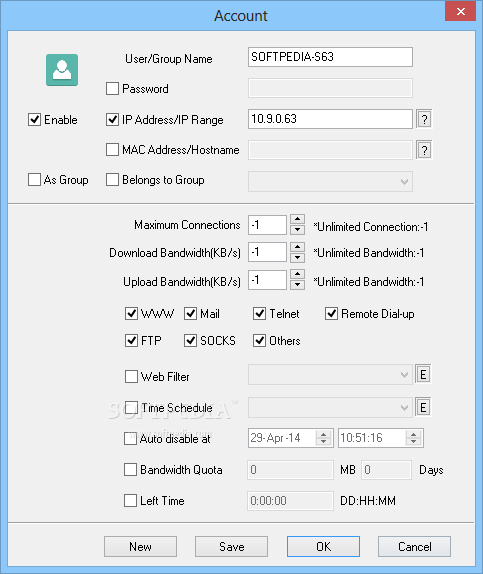This screenshot has height=574, width=483.
Task: Open the Time Schedule dropdown list
Action: click(330, 407)
